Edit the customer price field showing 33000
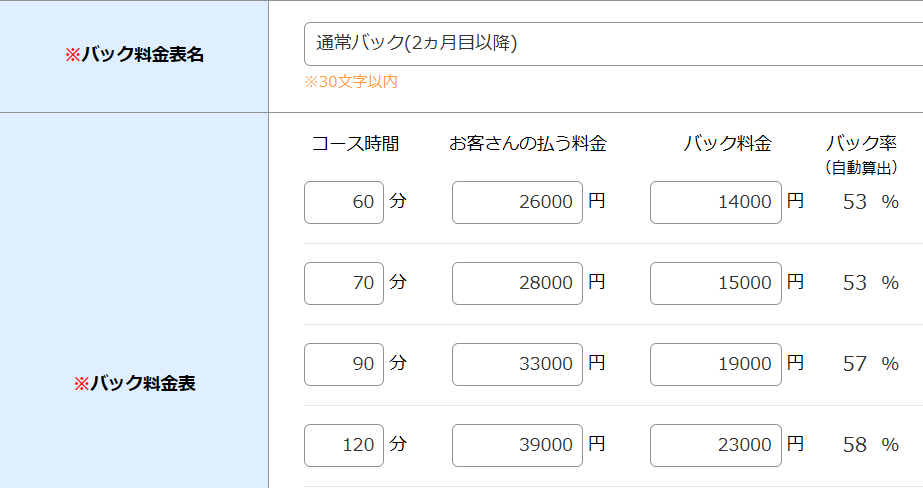 [x=517, y=364]
